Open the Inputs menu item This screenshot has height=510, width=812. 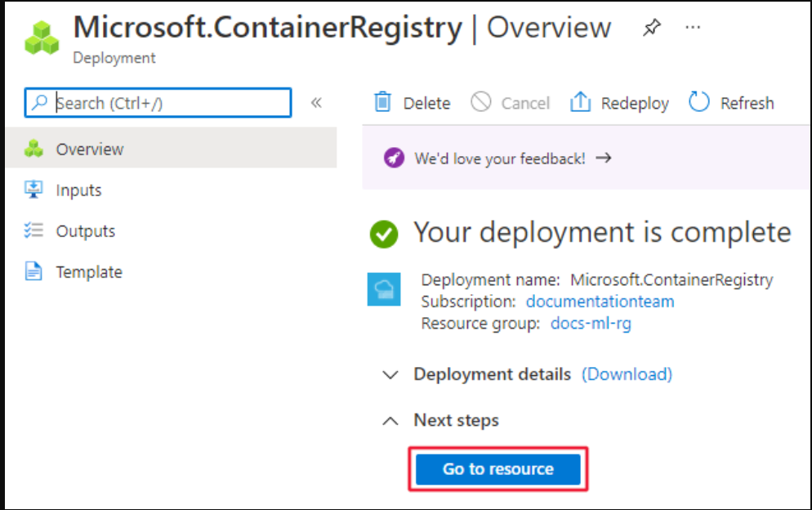[x=172, y=190]
